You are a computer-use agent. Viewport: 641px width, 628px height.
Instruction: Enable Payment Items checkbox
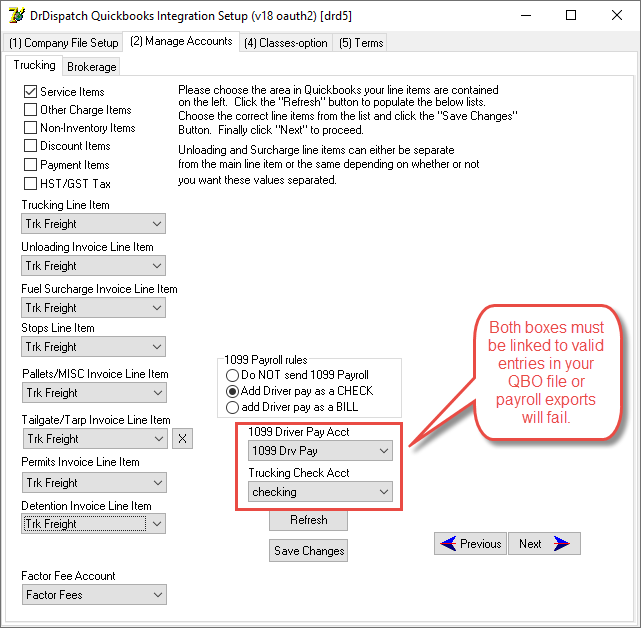click(30, 164)
